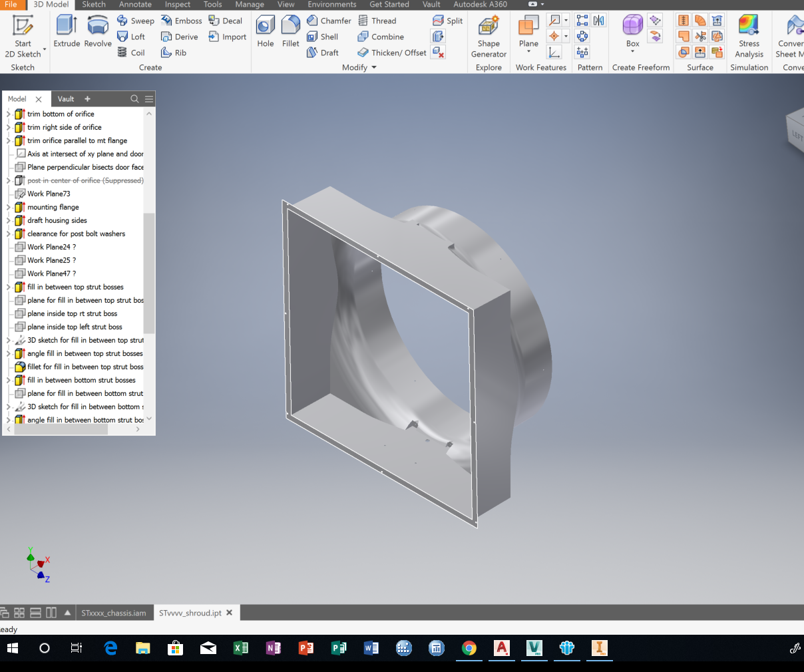Image resolution: width=804 pixels, height=672 pixels.
Task: Select the Chamfer tool
Action: pyautogui.click(x=329, y=21)
